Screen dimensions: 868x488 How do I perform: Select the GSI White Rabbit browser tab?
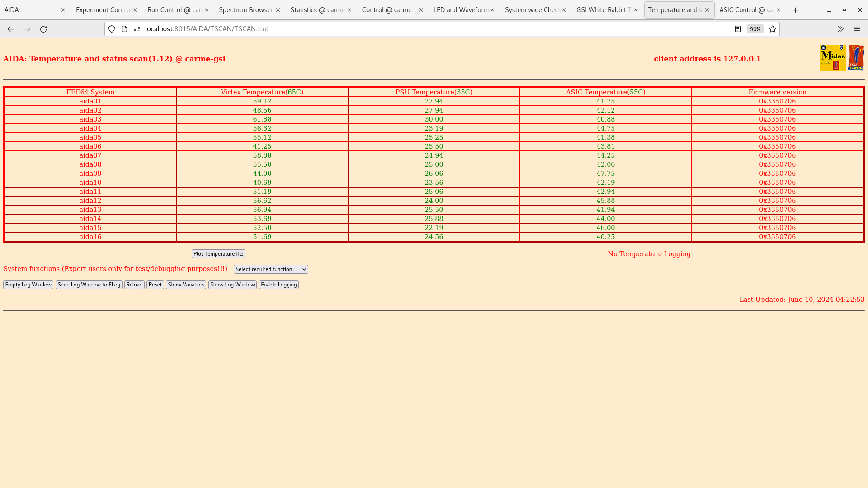click(605, 9)
